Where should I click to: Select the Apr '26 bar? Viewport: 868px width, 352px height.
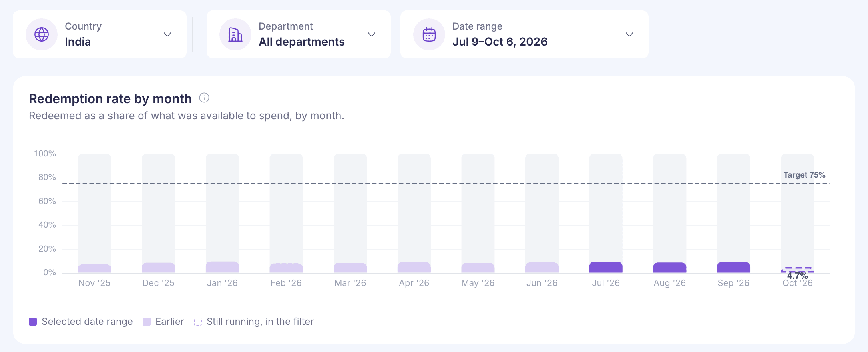[414, 267]
